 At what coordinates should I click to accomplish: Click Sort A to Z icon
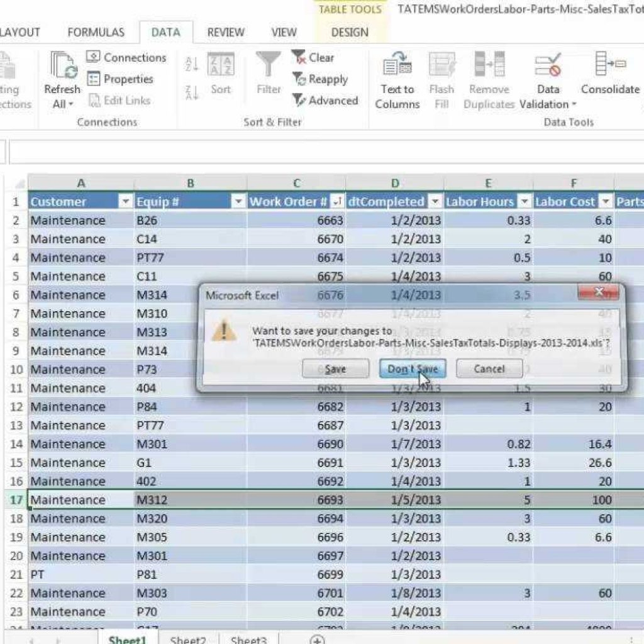pos(192,64)
